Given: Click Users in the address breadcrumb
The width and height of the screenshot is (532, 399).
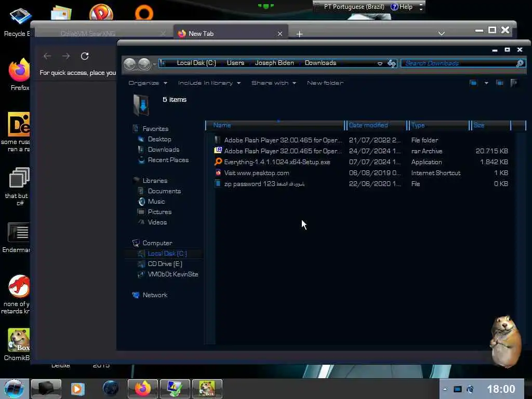Looking at the screenshot, I should point(235,63).
